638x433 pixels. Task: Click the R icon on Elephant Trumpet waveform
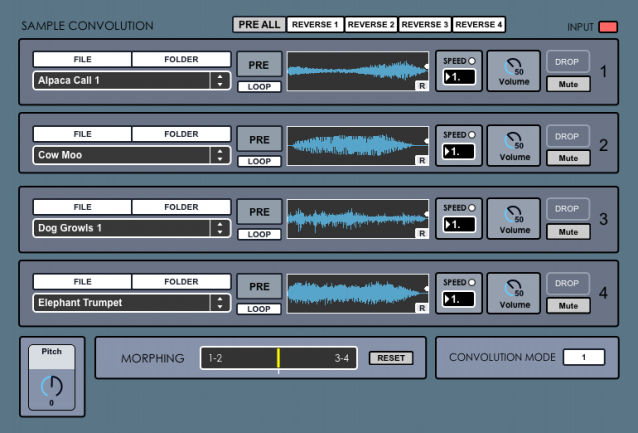pyautogui.click(x=422, y=308)
